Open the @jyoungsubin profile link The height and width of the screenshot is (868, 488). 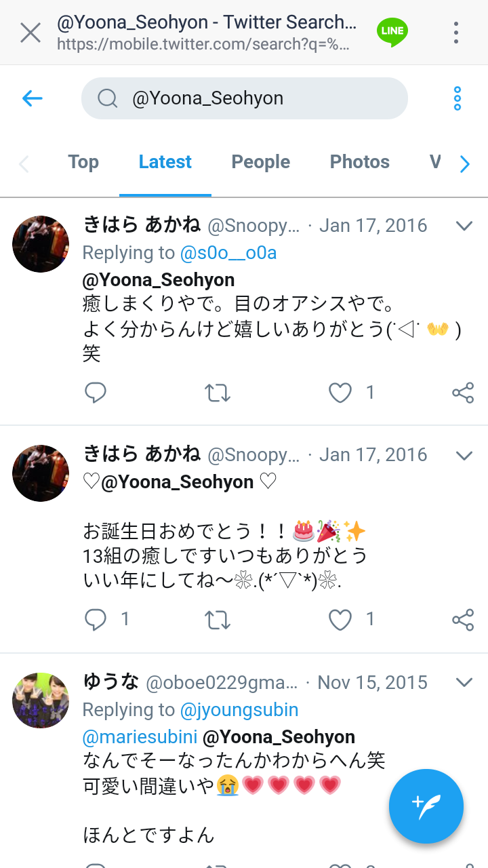[x=239, y=710]
